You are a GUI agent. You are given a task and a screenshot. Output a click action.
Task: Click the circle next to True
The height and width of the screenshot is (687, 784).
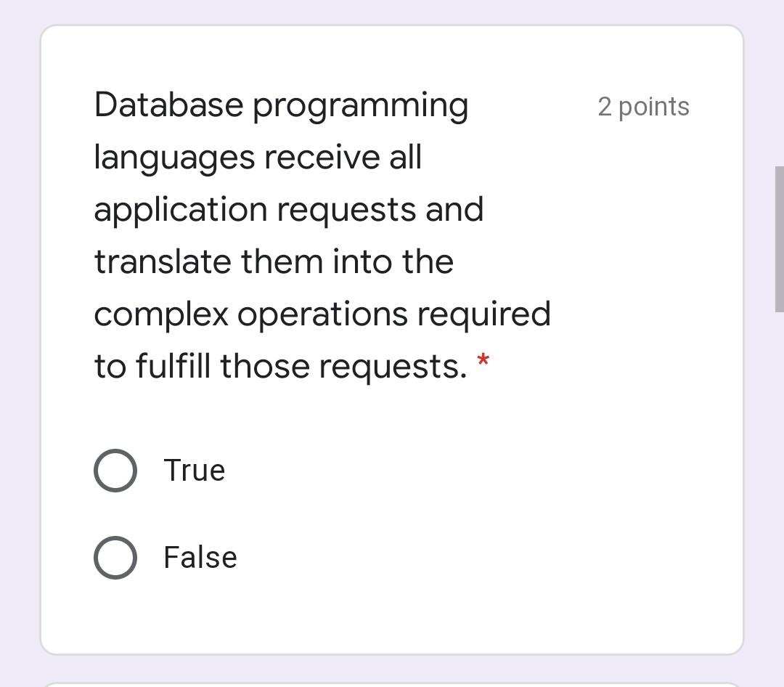(x=115, y=470)
